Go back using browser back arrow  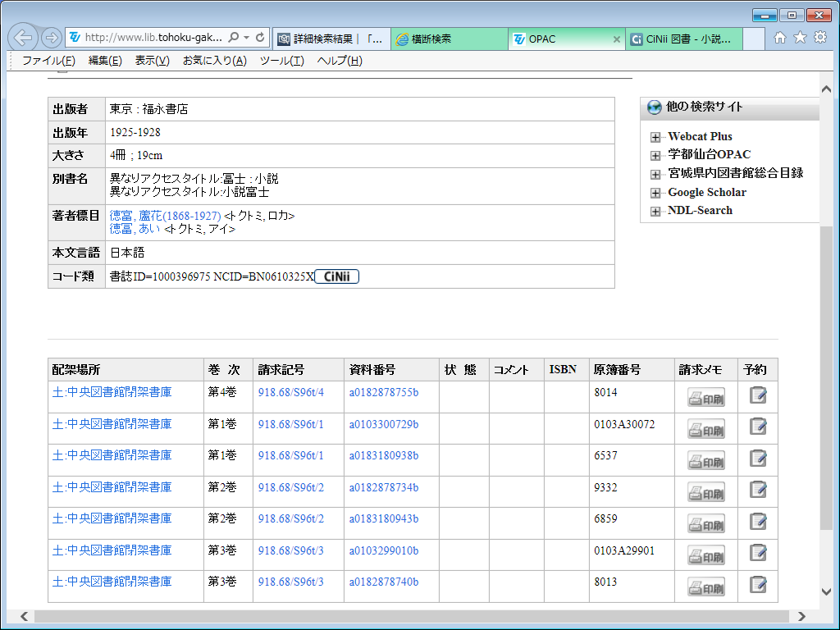(x=23, y=38)
